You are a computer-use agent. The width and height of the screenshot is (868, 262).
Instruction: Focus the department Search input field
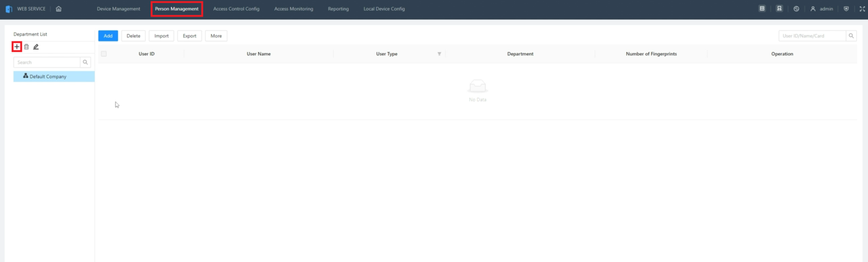click(x=47, y=62)
